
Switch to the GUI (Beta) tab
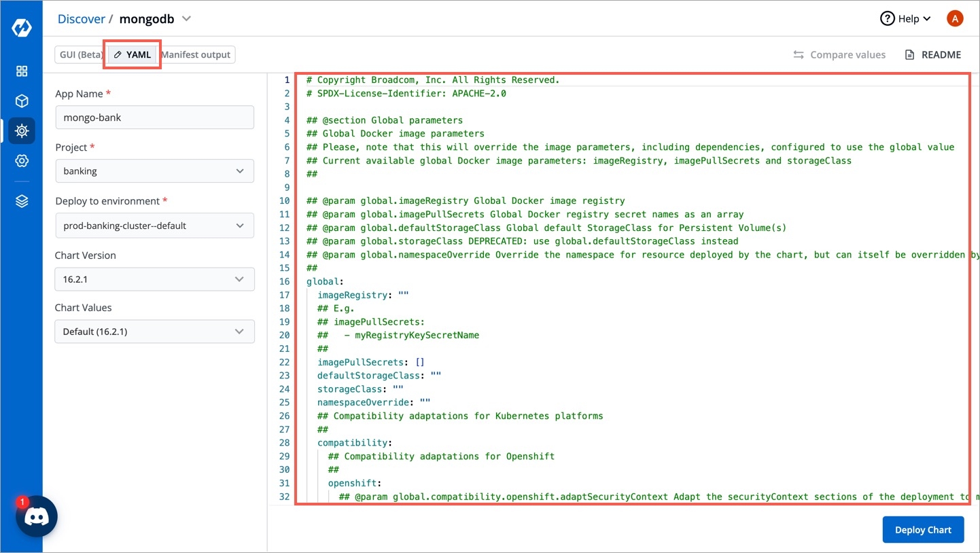(x=80, y=54)
